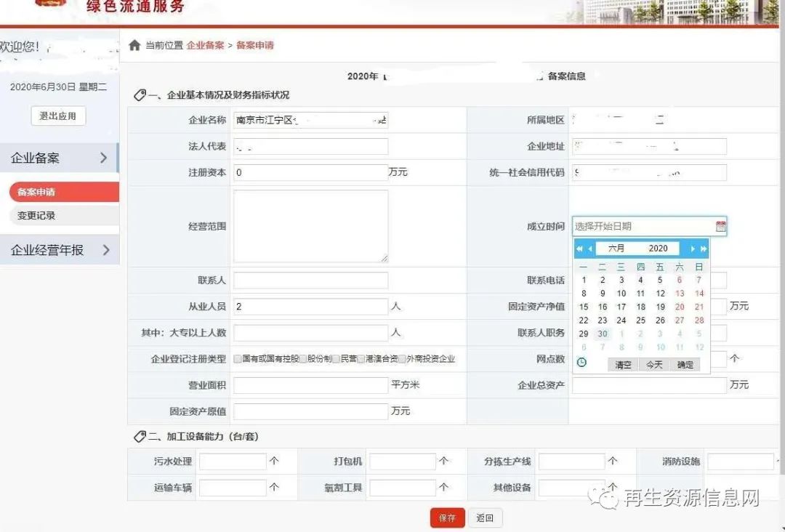Click the 退出应用 button in the sidebar

(58, 116)
